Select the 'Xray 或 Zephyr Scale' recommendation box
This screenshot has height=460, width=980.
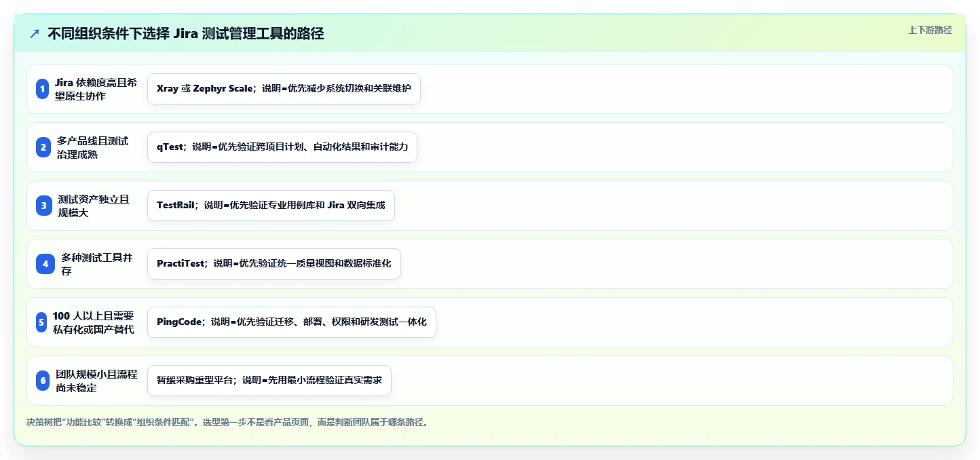(284, 89)
